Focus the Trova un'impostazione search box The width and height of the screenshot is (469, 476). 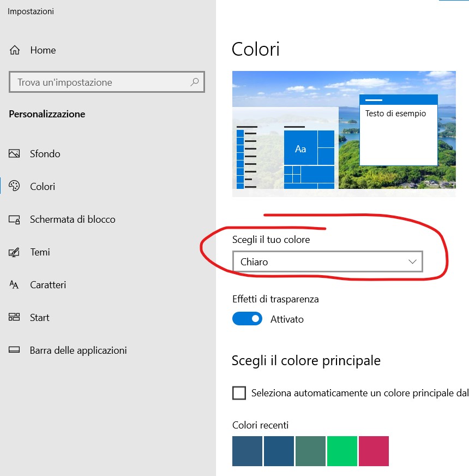[x=107, y=82]
